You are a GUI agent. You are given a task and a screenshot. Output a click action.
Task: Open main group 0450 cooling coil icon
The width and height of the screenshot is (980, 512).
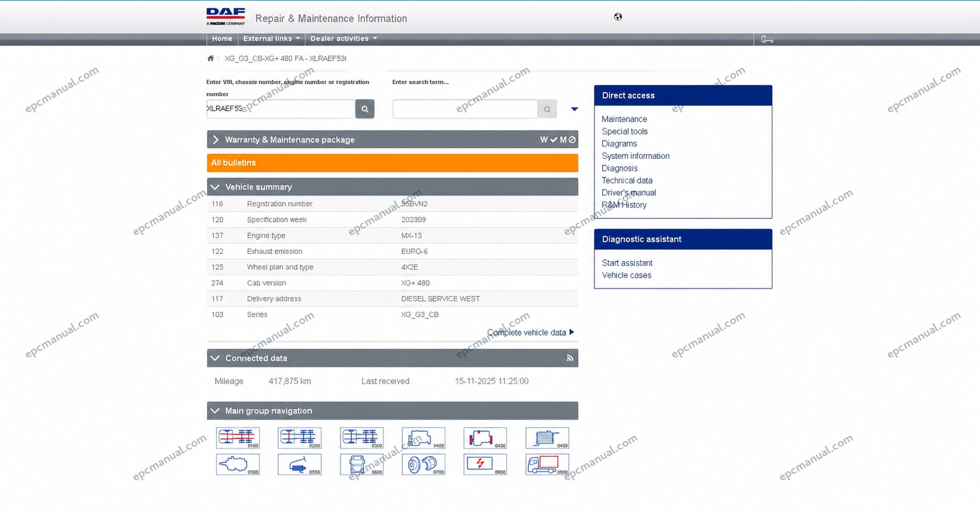pyautogui.click(x=547, y=438)
